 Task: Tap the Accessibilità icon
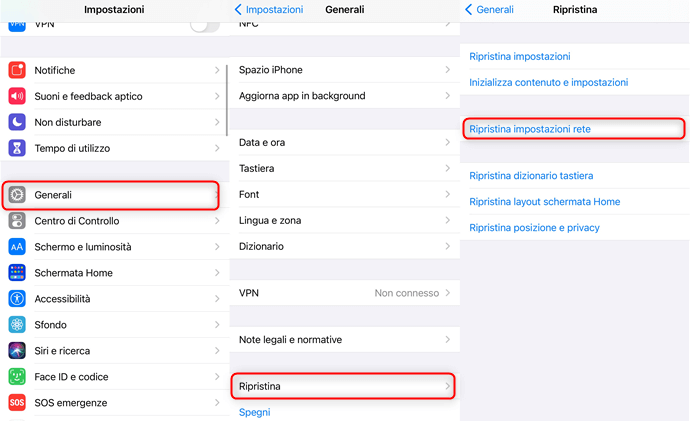[17, 299]
